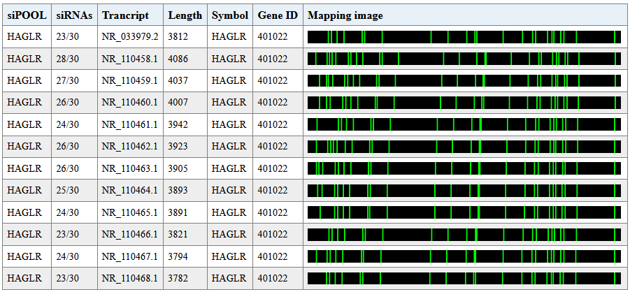Select transcript NR_110468.1 cell
This screenshot has height=299, width=644.
[x=130, y=278]
